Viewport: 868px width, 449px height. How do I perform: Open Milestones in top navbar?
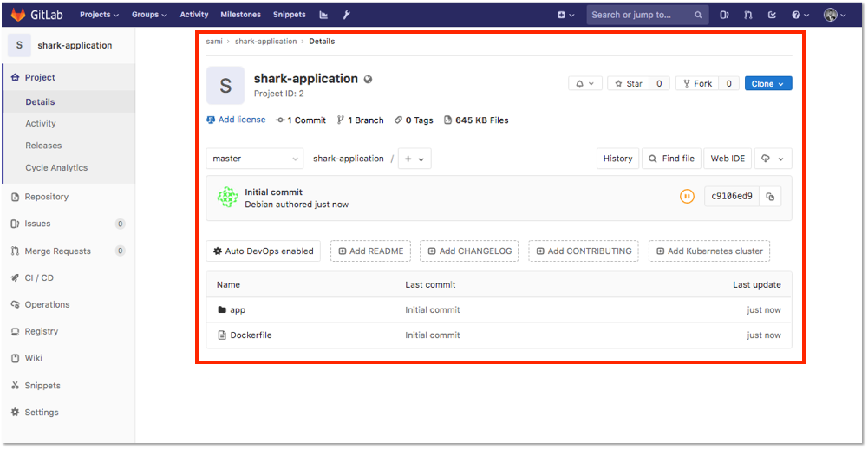[x=240, y=15]
